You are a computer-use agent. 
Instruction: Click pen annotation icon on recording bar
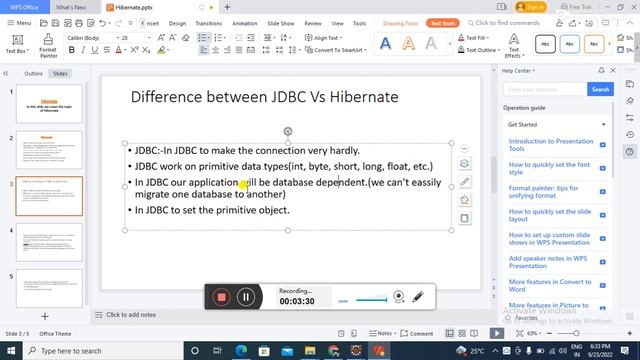coord(418,297)
